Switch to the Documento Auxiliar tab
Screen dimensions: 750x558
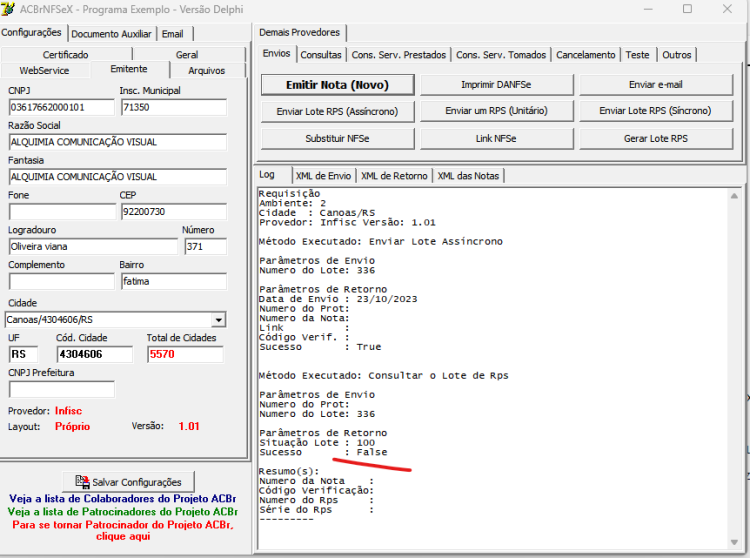click(111, 34)
